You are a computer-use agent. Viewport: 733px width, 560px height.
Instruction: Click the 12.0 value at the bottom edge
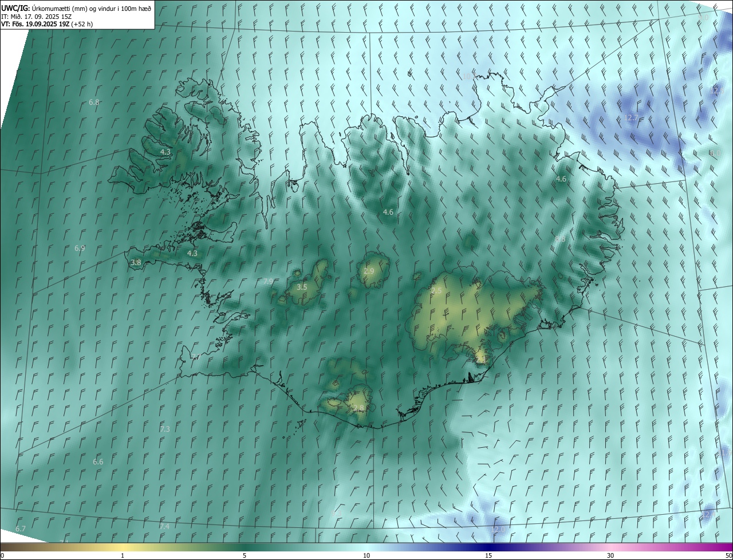click(x=499, y=530)
